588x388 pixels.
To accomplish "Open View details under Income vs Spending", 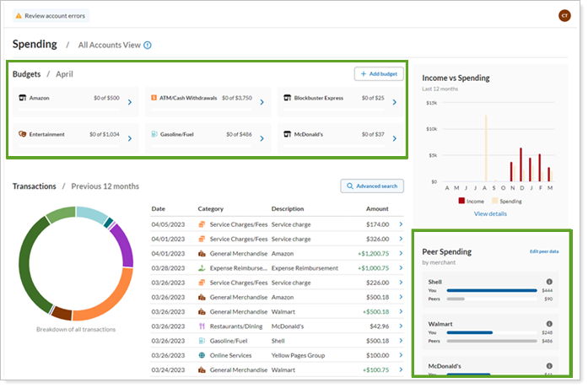I will point(490,214).
